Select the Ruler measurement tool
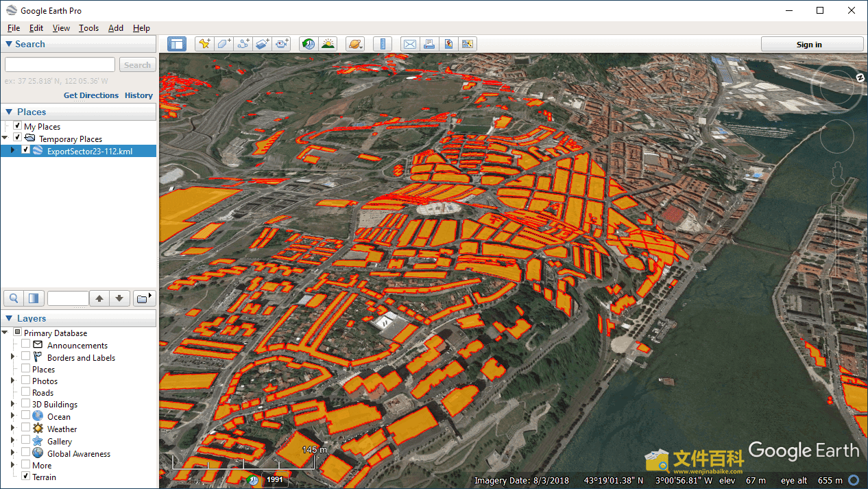 coord(383,44)
